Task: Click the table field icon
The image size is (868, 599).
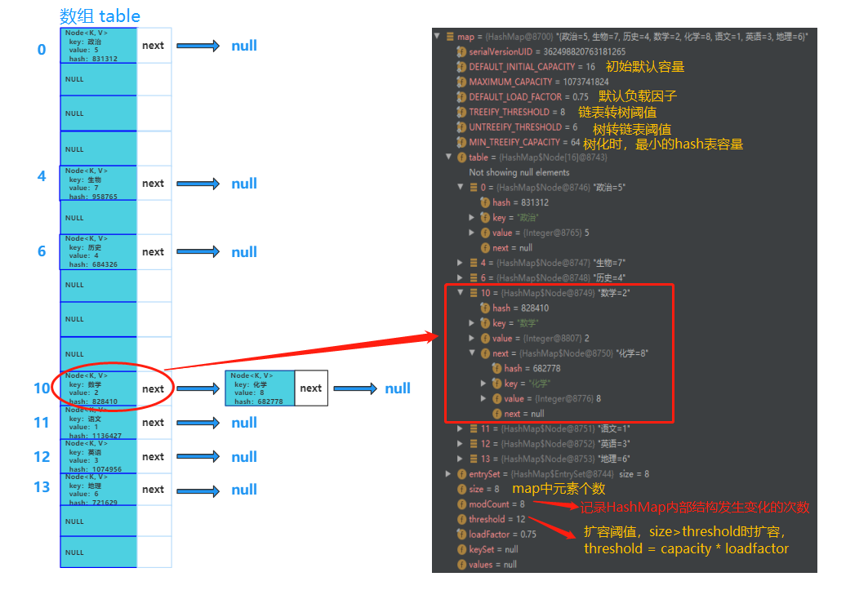Action: [461, 157]
